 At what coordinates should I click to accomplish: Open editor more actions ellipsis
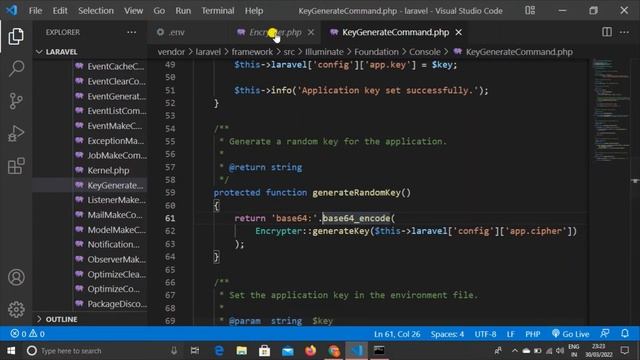624,32
